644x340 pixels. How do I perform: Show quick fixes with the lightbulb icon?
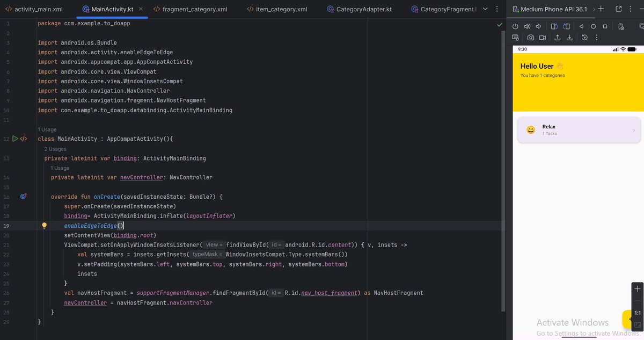click(x=45, y=226)
